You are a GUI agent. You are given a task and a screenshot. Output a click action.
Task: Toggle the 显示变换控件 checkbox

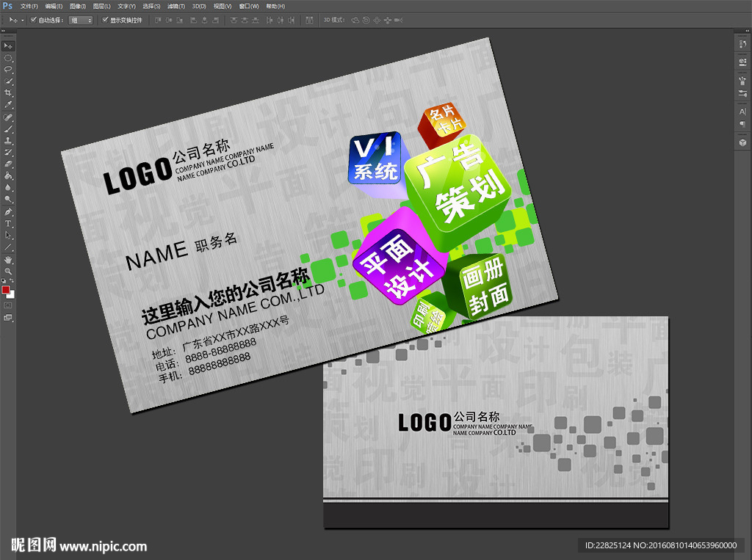click(x=105, y=20)
